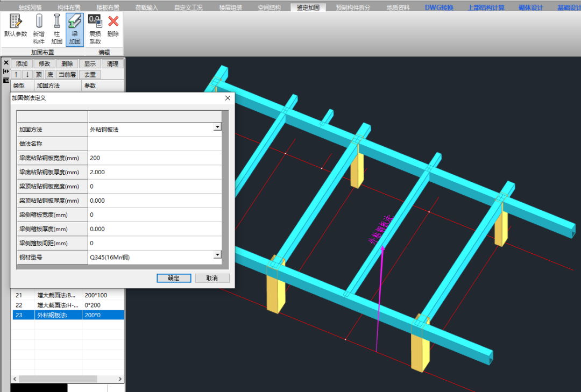Click the 类型 column header

[22, 85]
